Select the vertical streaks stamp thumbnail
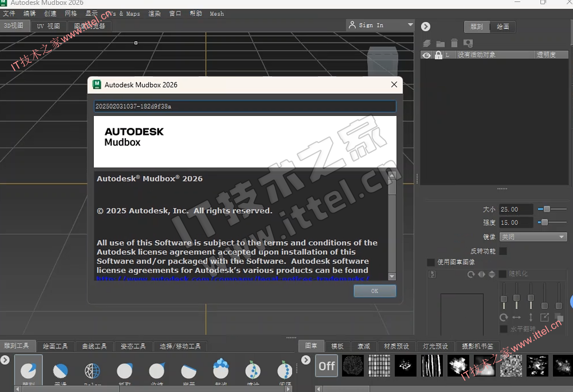 pos(432,366)
